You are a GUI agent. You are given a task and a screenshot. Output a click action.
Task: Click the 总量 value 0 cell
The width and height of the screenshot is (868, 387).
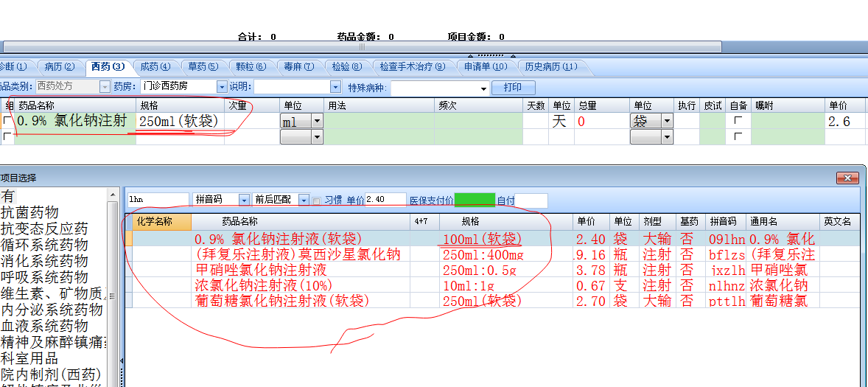pos(602,121)
